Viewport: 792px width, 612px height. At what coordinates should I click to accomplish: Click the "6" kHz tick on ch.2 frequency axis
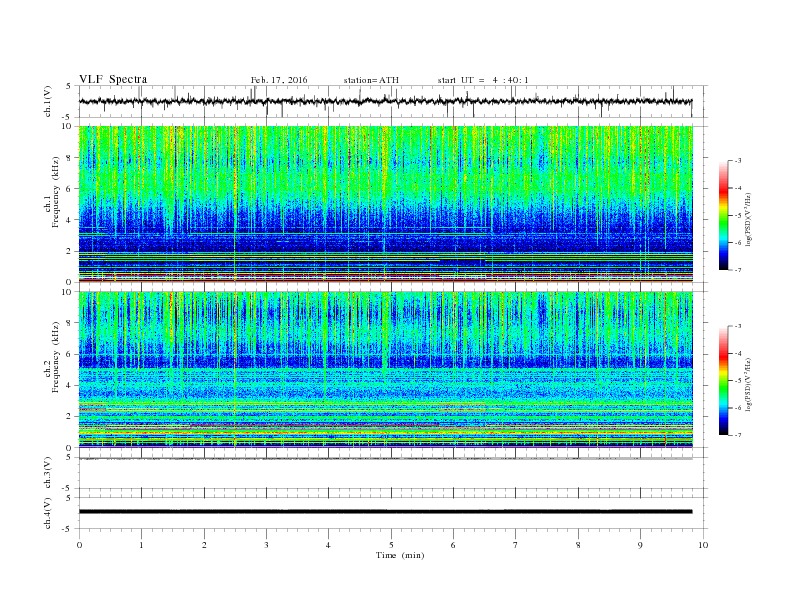tap(70, 354)
